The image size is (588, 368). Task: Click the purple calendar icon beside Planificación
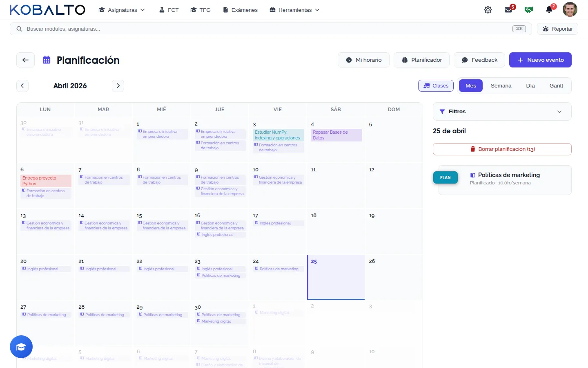(x=47, y=60)
